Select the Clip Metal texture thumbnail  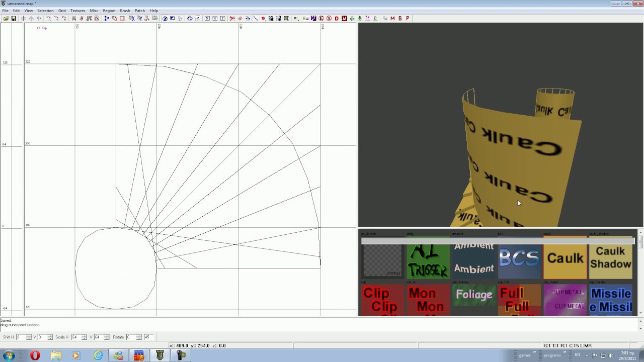click(565, 300)
